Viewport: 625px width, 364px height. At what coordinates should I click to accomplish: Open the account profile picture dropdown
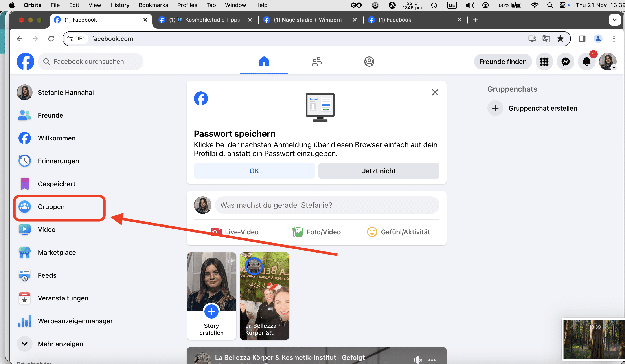[x=607, y=62]
